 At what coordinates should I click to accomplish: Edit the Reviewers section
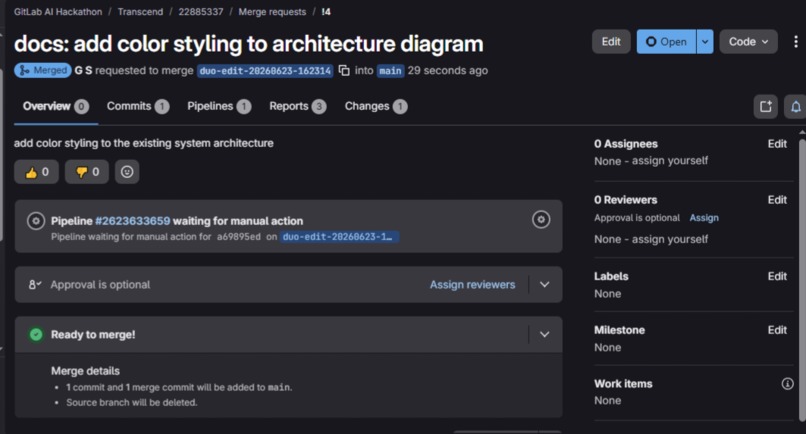pyautogui.click(x=777, y=200)
